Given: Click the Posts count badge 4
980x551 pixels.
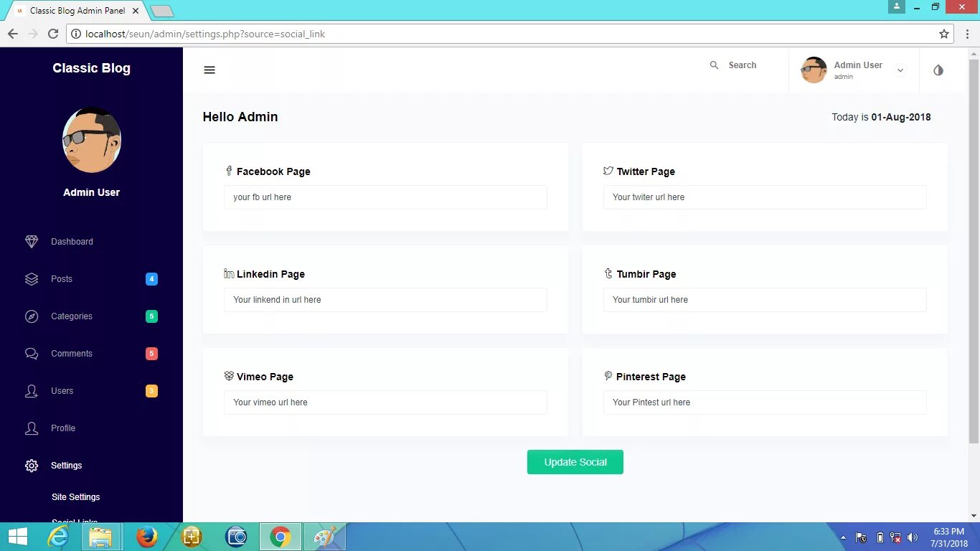Looking at the screenshot, I should click(151, 279).
